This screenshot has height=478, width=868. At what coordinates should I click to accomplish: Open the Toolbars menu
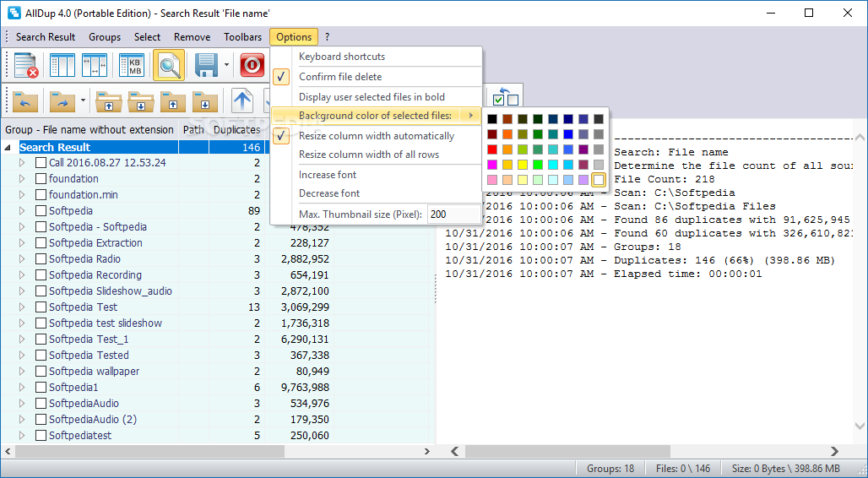tap(242, 37)
